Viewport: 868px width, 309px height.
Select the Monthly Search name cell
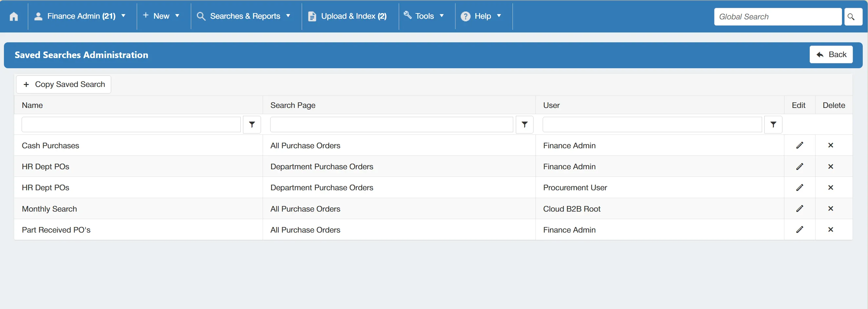click(138, 209)
